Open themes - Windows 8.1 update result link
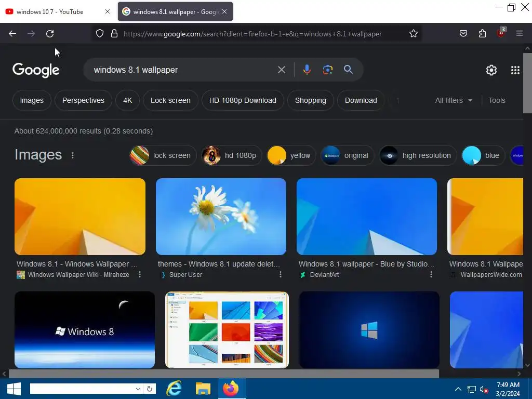Viewport: 532px width, 399px height. pyautogui.click(x=219, y=264)
